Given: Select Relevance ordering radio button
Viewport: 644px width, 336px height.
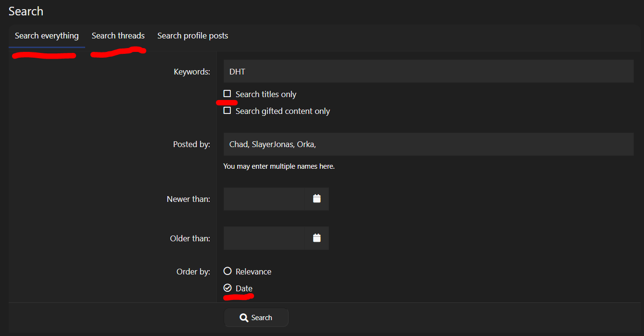Looking at the screenshot, I should [x=227, y=271].
